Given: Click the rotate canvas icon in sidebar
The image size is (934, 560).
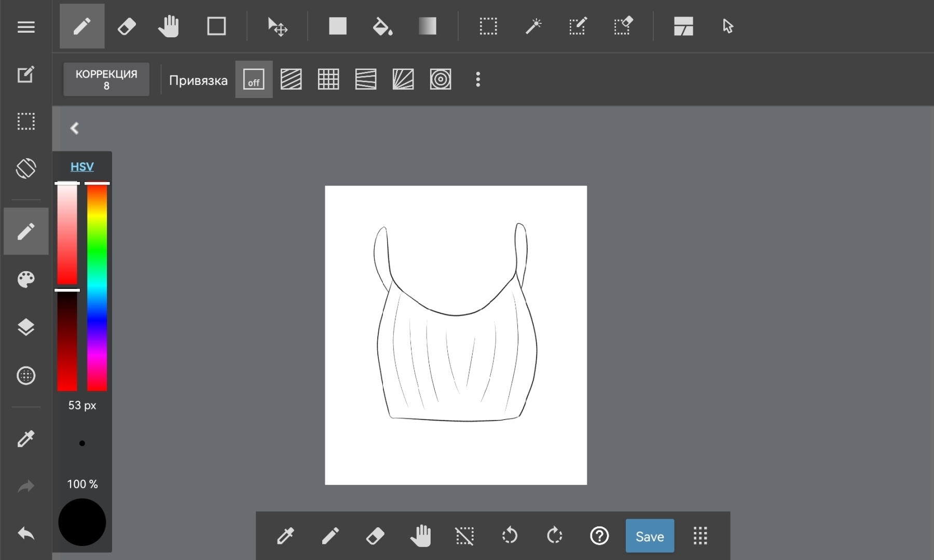Looking at the screenshot, I should [26, 169].
